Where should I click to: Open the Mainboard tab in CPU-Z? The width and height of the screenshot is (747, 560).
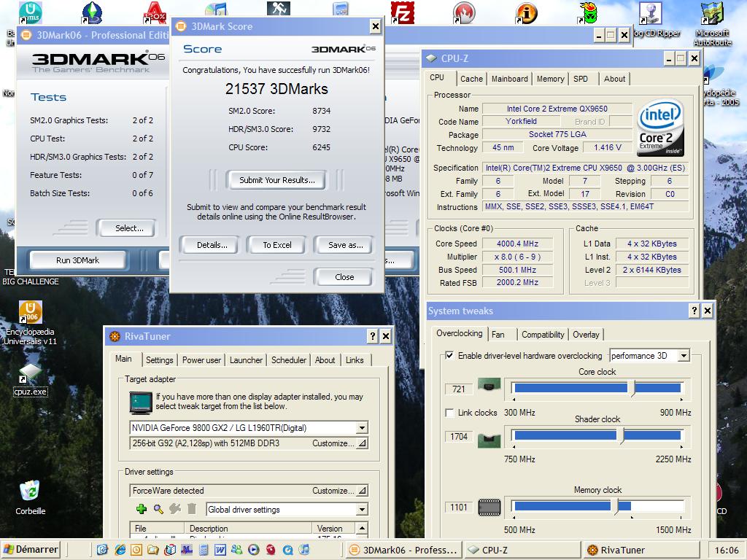coord(509,79)
